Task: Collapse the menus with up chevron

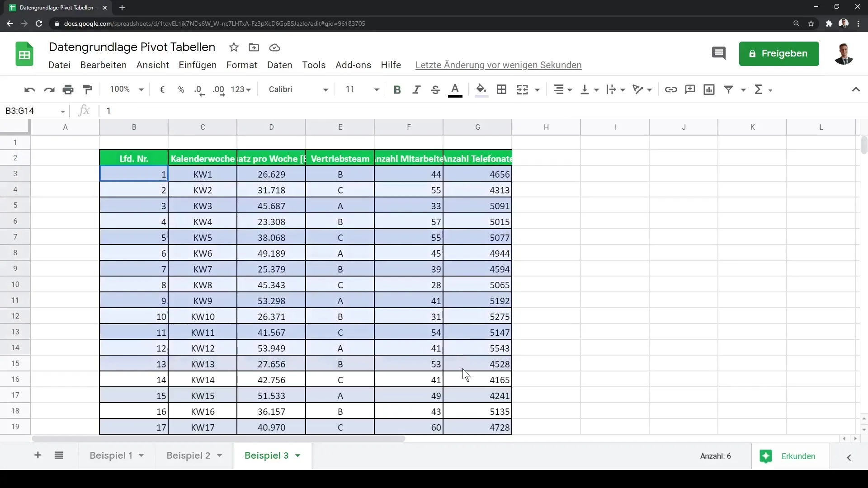Action: [856, 89]
